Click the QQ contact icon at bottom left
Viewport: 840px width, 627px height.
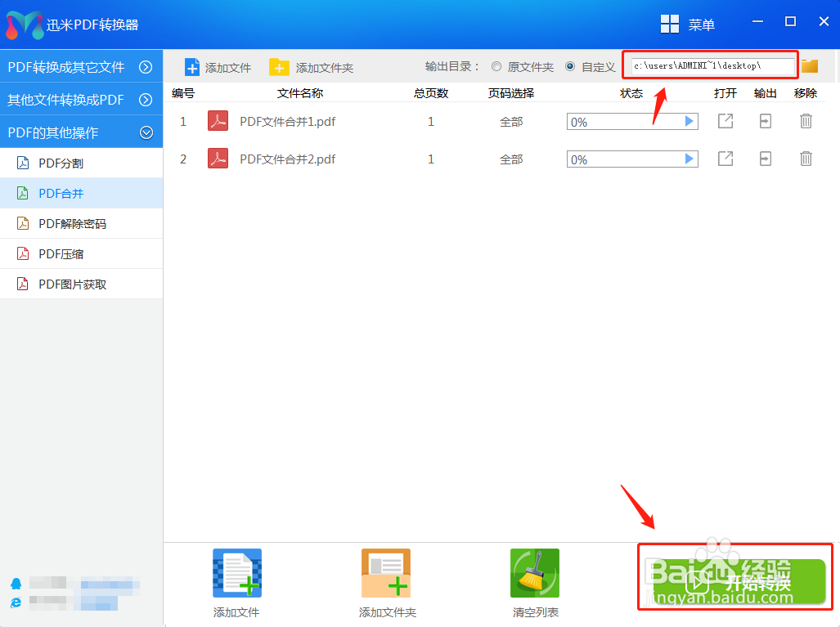click(16, 583)
